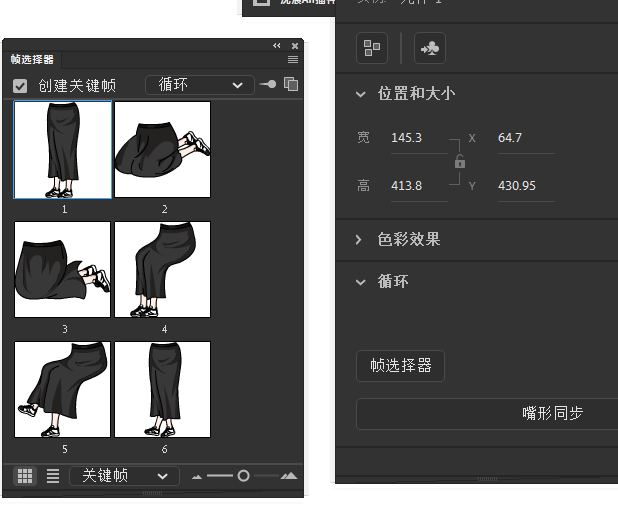This screenshot has height=512, width=618.
Task: Click the 帧选择器 button in properties
Action: [x=400, y=365]
